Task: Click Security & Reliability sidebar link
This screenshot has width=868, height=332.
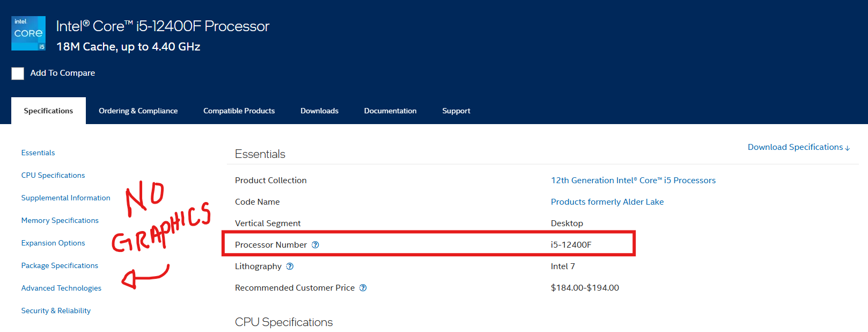Action: (x=56, y=311)
